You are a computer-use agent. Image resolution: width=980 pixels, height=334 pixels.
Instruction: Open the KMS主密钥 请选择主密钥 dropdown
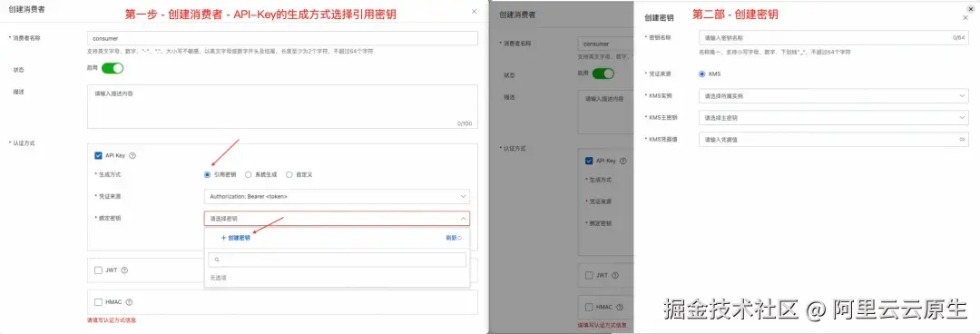(x=834, y=118)
